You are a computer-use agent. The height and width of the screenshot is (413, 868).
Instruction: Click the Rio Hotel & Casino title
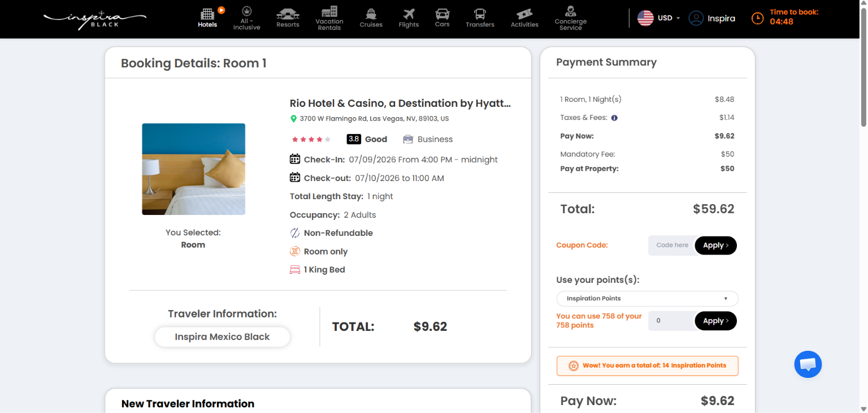tap(400, 104)
